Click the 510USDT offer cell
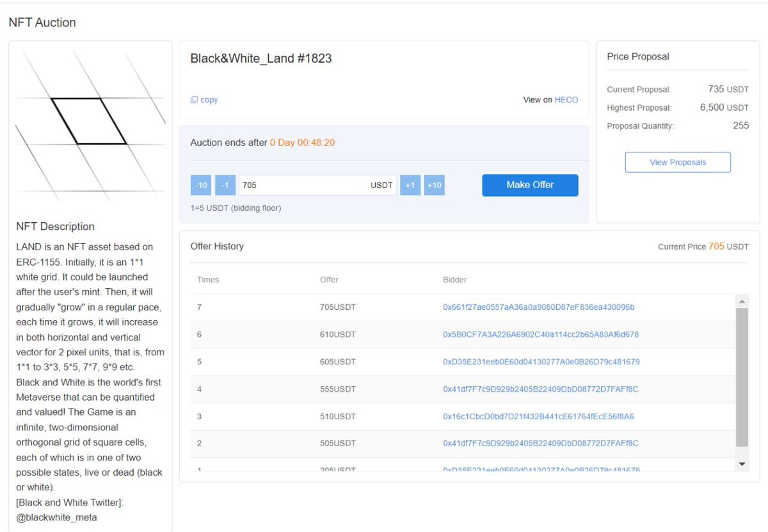This screenshot has width=768, height=532. pyautogui.click(x=338, y=417)
